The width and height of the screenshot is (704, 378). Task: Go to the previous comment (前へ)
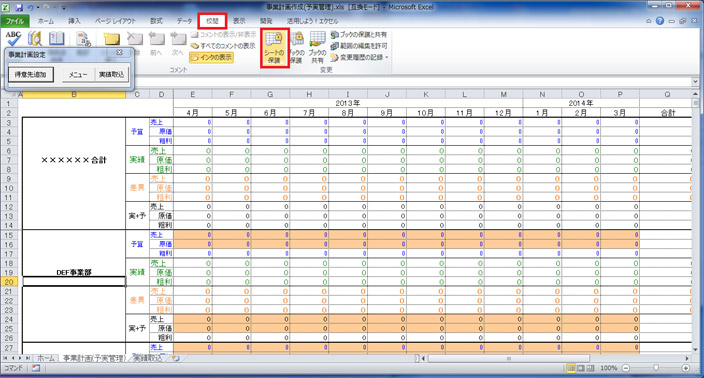(x=156, y=43)
